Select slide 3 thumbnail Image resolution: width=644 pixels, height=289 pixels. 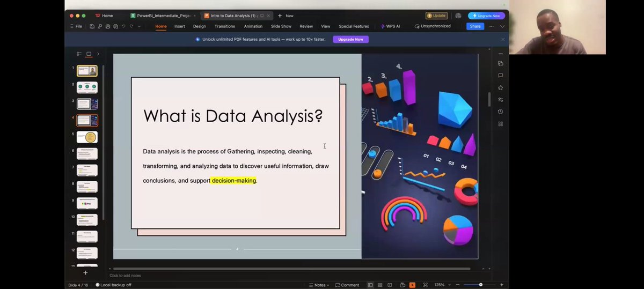pos(87,104)
